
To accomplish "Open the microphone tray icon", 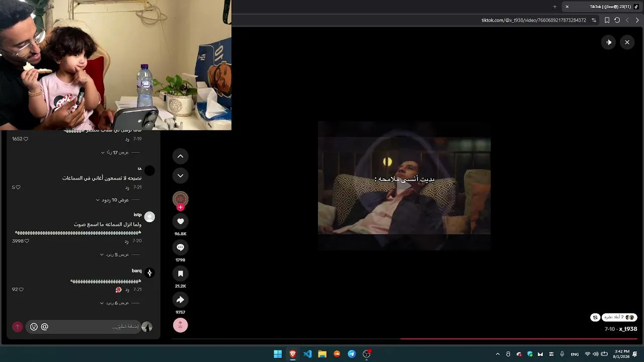I will (x=562, y=354).
